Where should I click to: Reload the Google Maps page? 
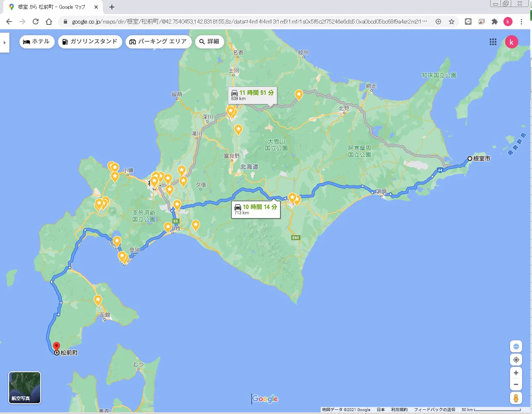click(36, 22)
